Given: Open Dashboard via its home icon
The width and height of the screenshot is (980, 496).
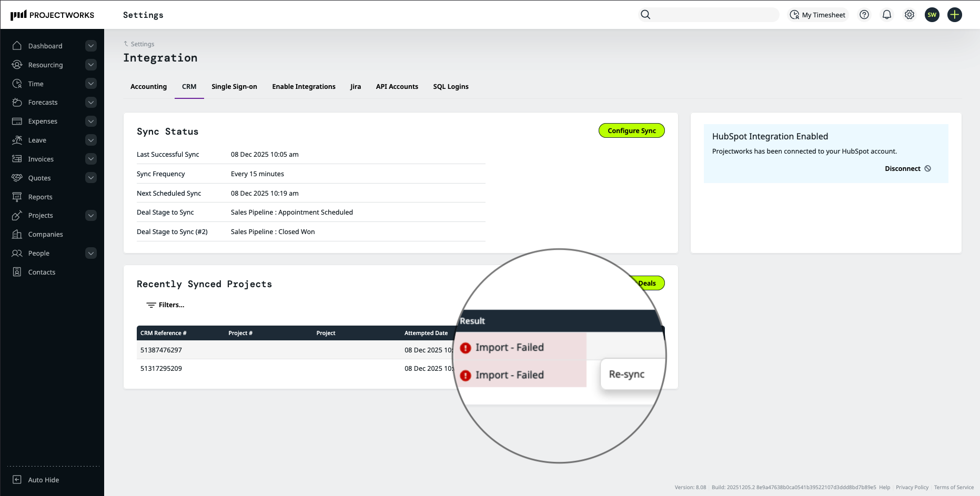Looking at the screenshot, I should tap(17, 46).
